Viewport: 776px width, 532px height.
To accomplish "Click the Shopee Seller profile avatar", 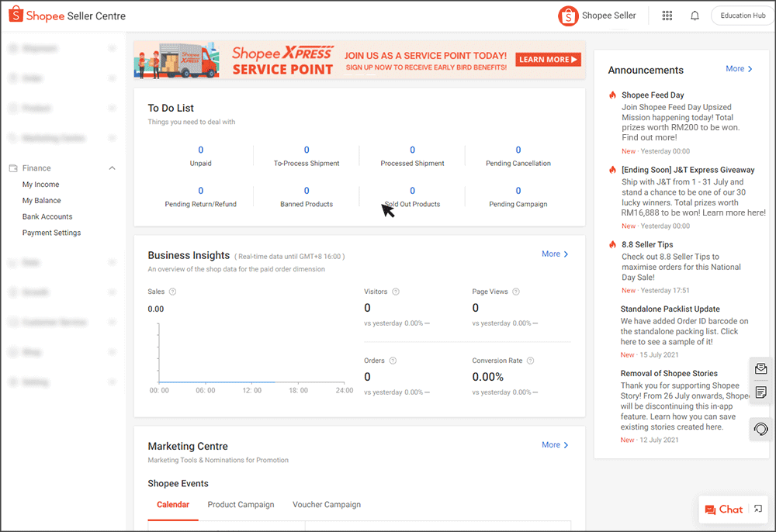I will [568, 16].
